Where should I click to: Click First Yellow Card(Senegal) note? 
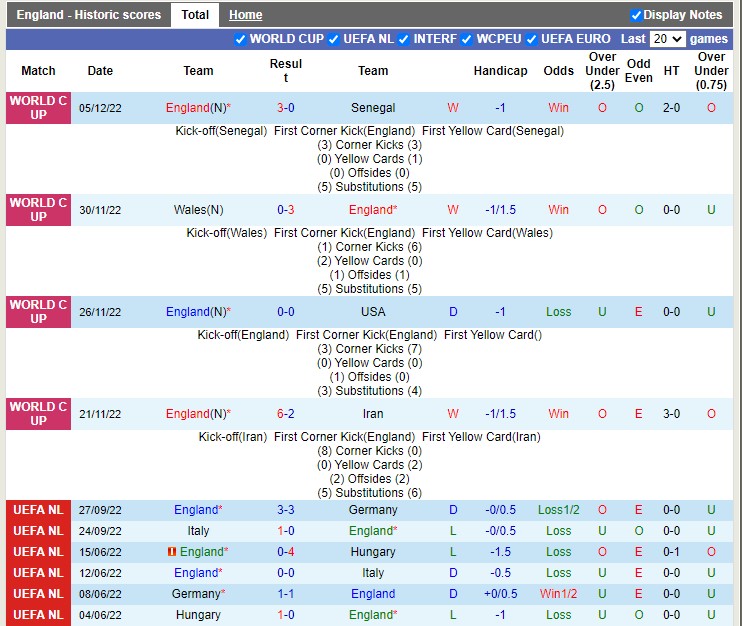click(493, 131)
